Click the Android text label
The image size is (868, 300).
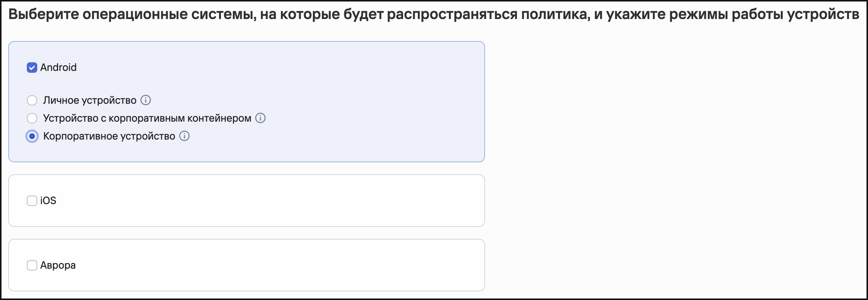(x=58, y=67)
